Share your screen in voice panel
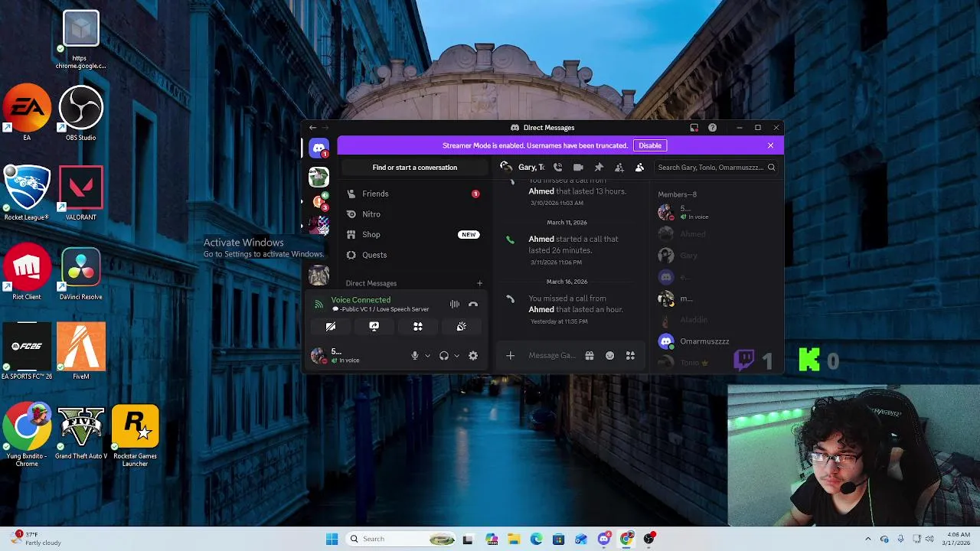 (374, 326)
